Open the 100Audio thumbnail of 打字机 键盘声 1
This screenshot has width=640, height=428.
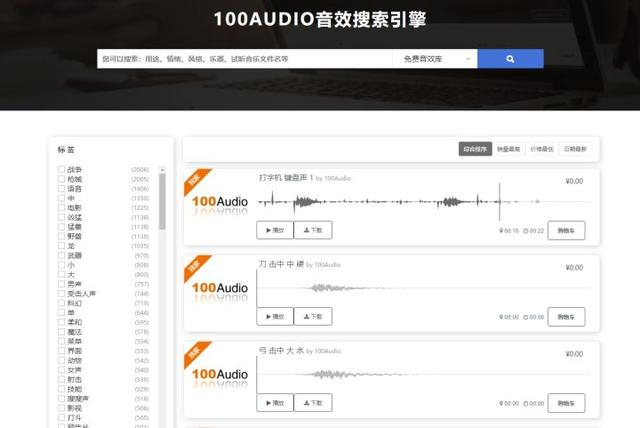[x=220, y=205]
